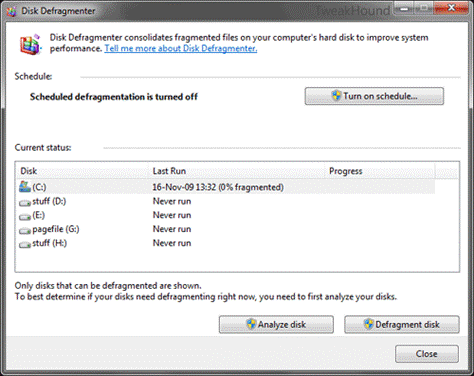Image resolution: width=474 pixels, height=376 pixels.
Task: Click Never run status for pagefile (G:)
Action: pos(172,229)
